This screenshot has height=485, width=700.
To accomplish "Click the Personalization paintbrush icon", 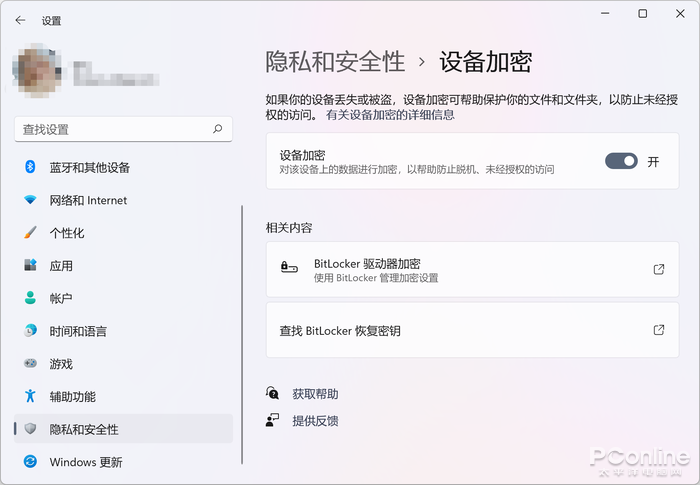I will tap(30, 233).
